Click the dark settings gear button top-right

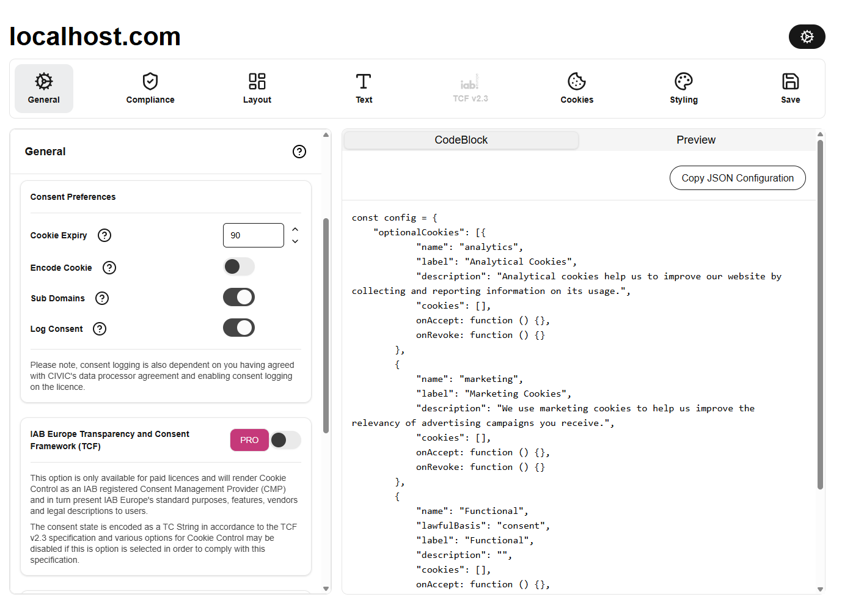tap(807, 37)
